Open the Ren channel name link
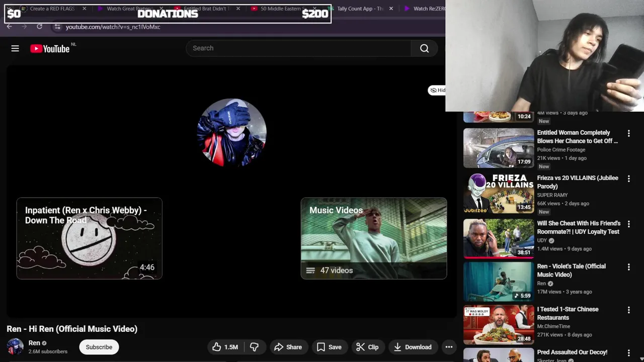This screenshot has width=644, height=362. (34, 343)
